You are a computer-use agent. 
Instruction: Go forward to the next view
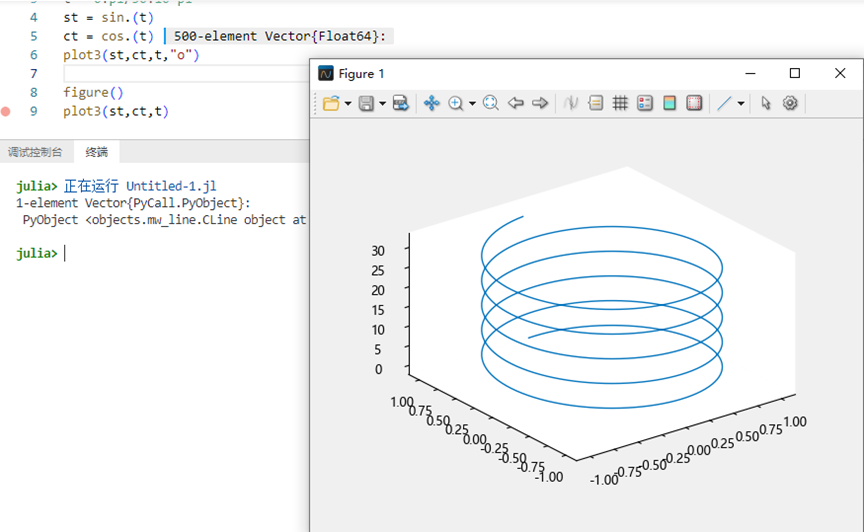(540, 103)
